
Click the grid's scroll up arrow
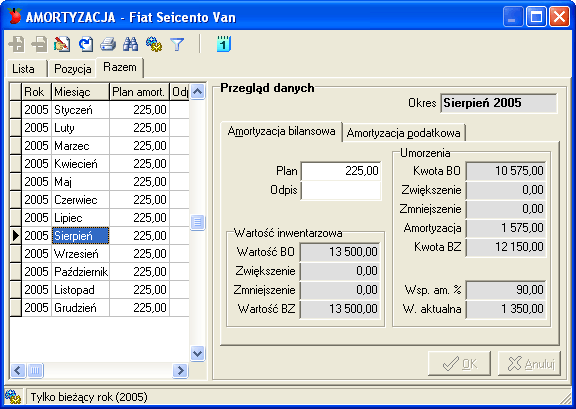point(198,92)
